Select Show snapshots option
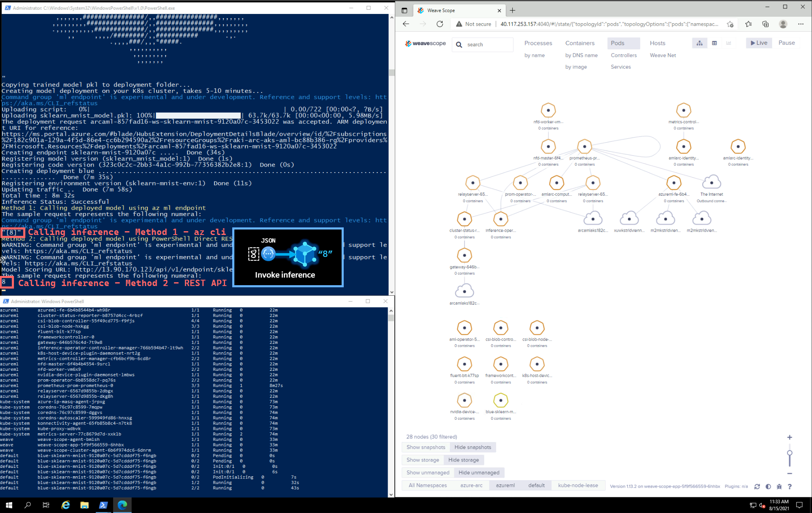This screenshot has height=513, width=812. point(426,447)
